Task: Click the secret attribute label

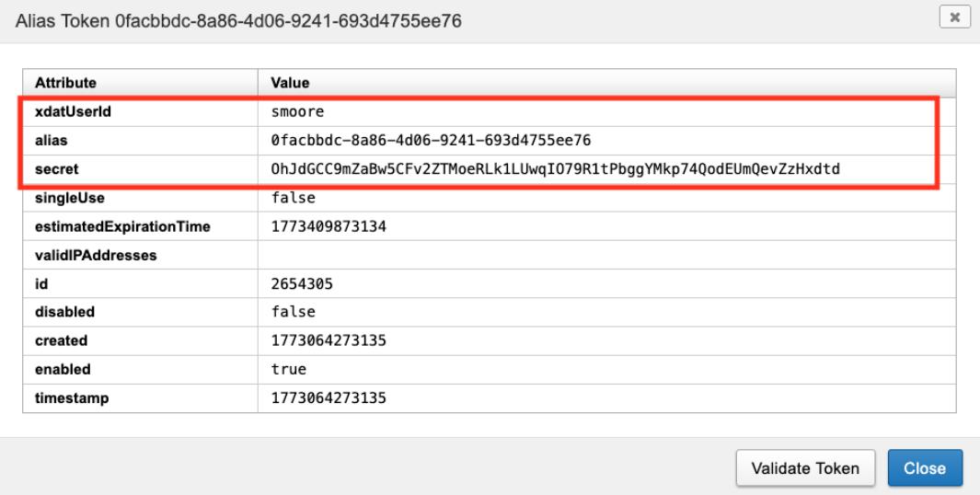Action: click(57, 169)
